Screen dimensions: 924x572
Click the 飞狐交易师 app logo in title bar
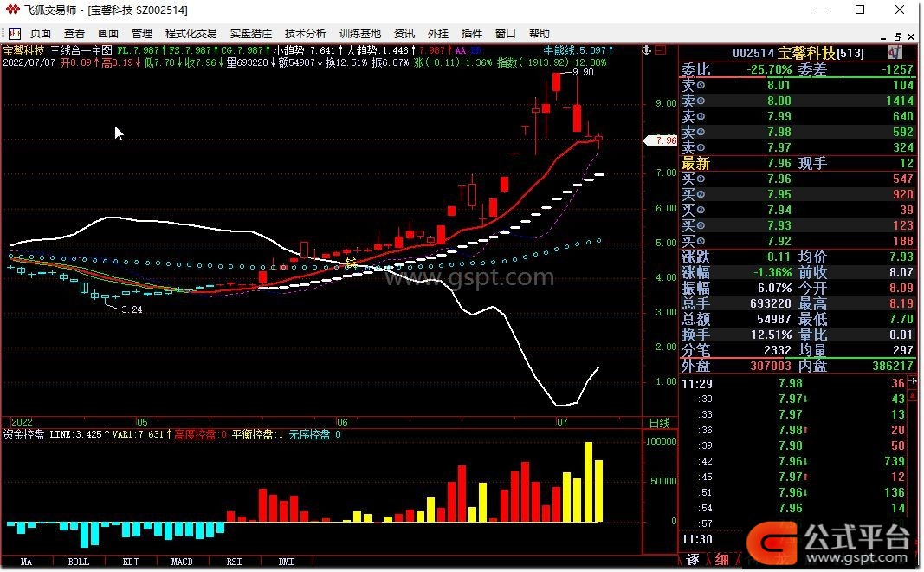click(x=12, y=10)
